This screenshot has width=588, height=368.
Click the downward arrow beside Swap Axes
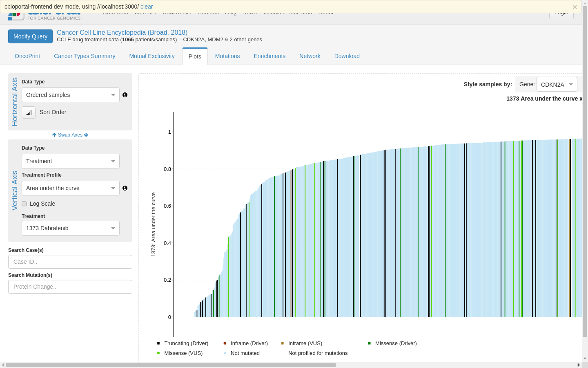pos(87,135)
